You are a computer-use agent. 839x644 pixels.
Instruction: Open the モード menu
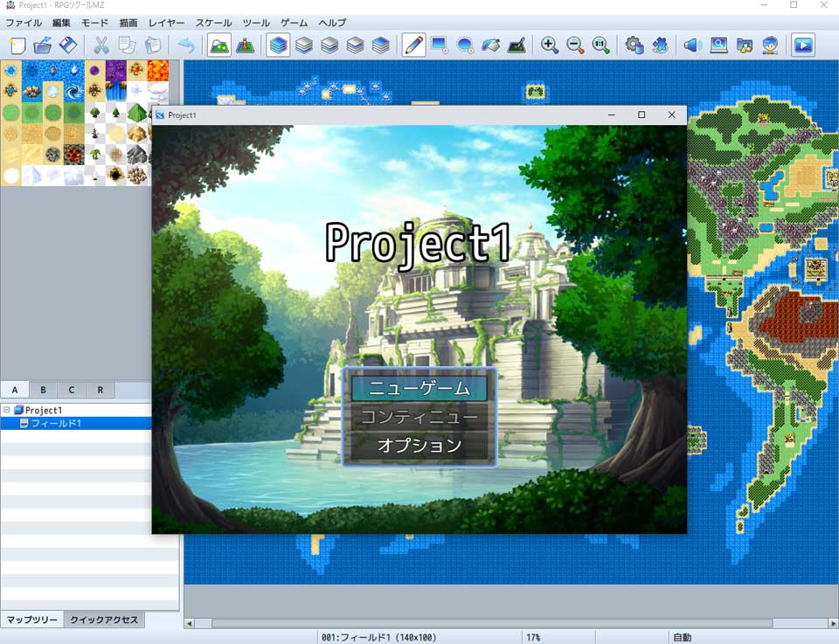coord(94,23)
